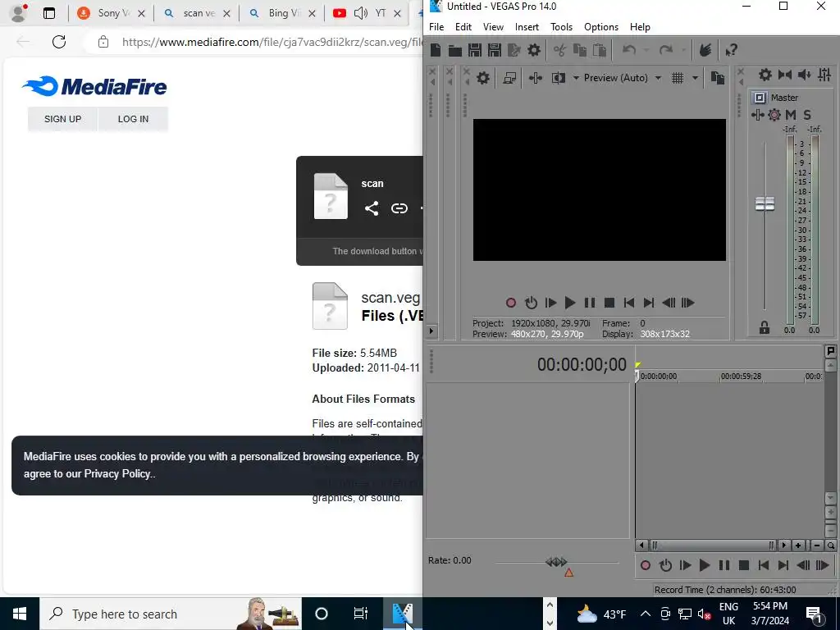Click the timeline zoom out minus button
The image size is (840, 630).
point(817,546)
